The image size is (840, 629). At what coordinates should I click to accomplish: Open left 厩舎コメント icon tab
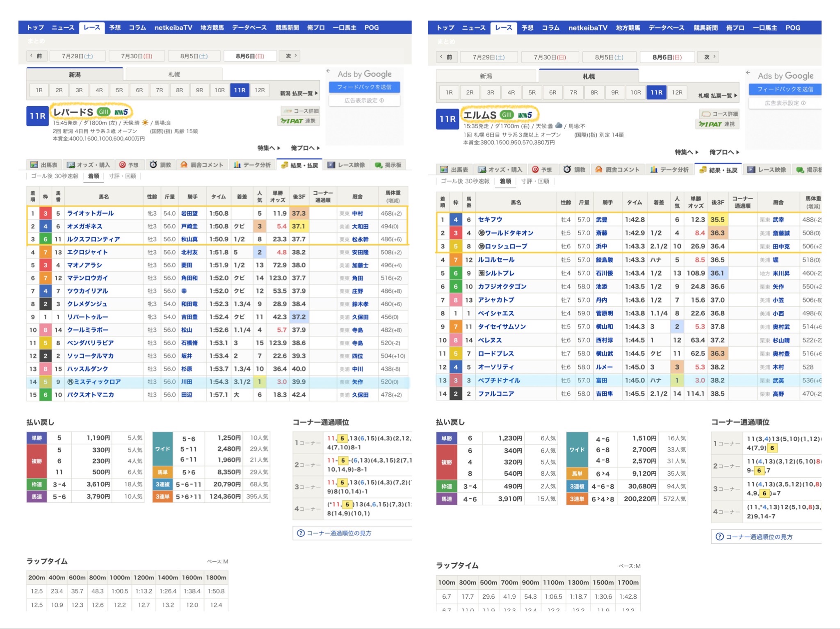(184, 165)
